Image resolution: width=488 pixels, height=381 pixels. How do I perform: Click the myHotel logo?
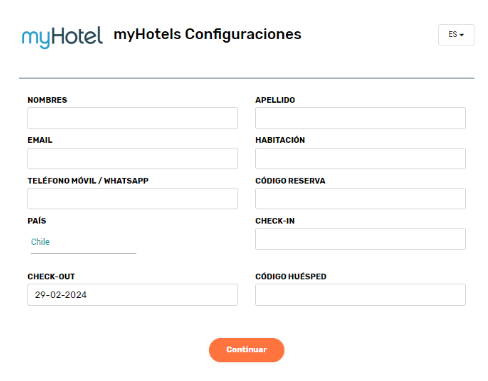tap(62, 37)
